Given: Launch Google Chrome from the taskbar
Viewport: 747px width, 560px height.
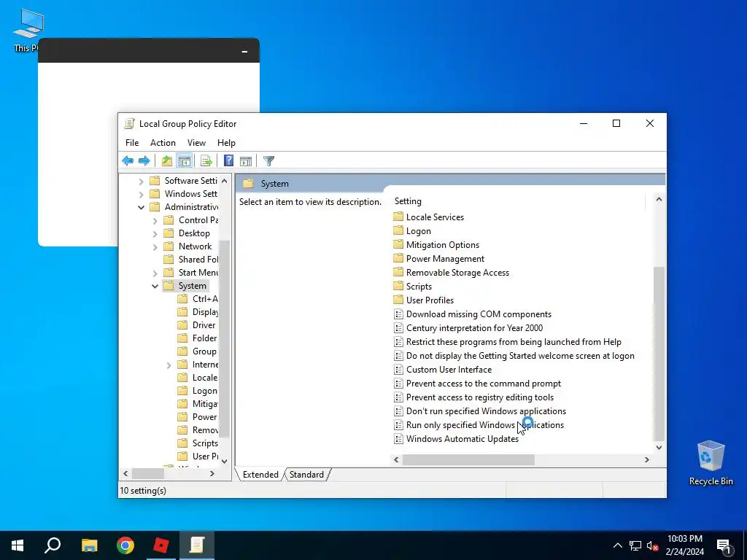Looking at the screenshot, I should pos(125,545).
